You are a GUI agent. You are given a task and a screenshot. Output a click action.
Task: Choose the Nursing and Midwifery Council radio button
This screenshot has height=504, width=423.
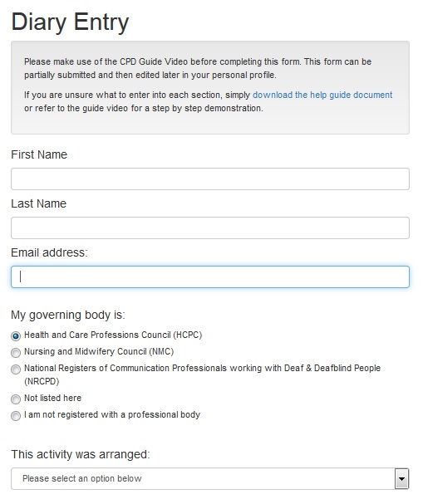coord(16,353)
